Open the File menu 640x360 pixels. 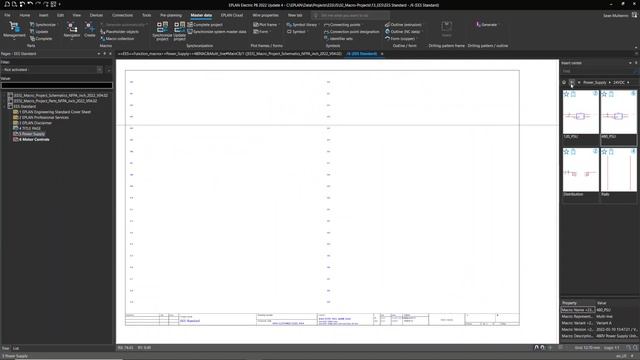[x=7, y=15]
